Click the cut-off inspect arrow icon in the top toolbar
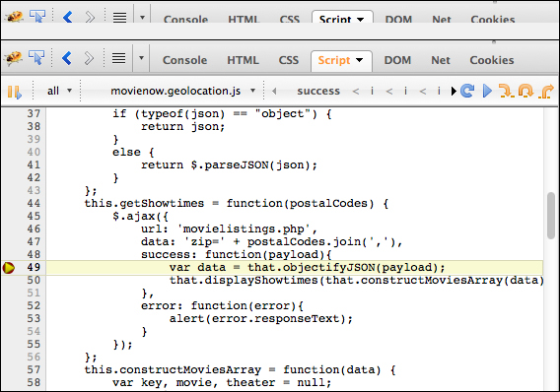The height and width of the screenshot is (392, 560). pyautogui.click(x=37, y=16)
